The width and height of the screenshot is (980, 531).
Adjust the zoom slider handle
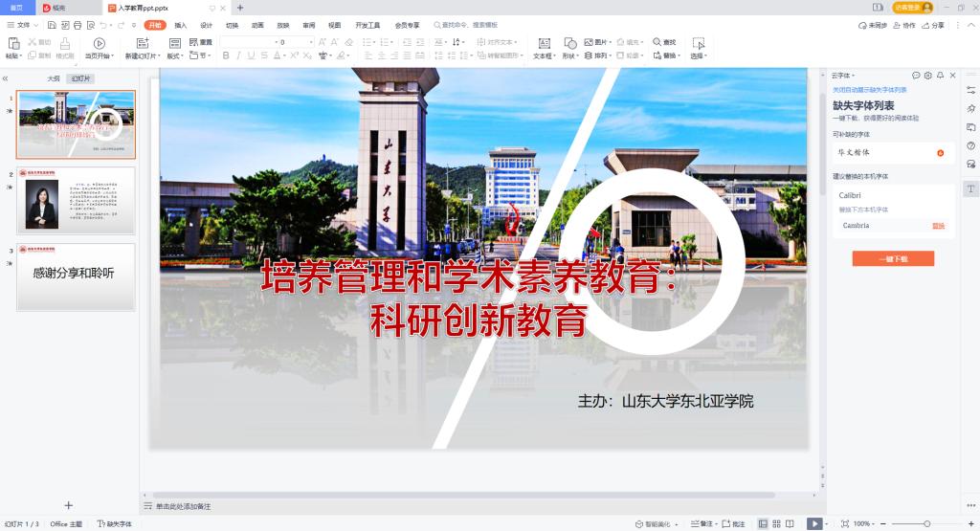[x=926, y=523]
